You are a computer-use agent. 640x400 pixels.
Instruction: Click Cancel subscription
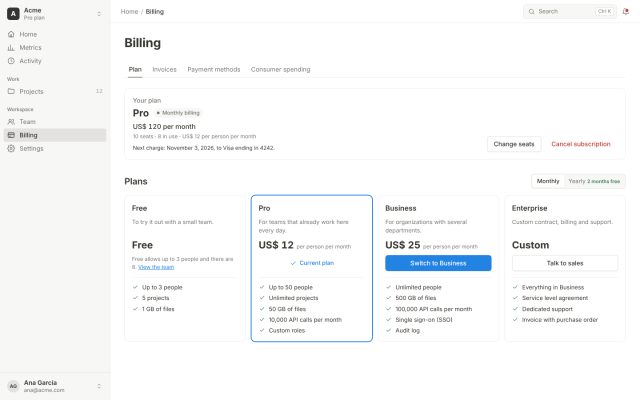[581, 144]
